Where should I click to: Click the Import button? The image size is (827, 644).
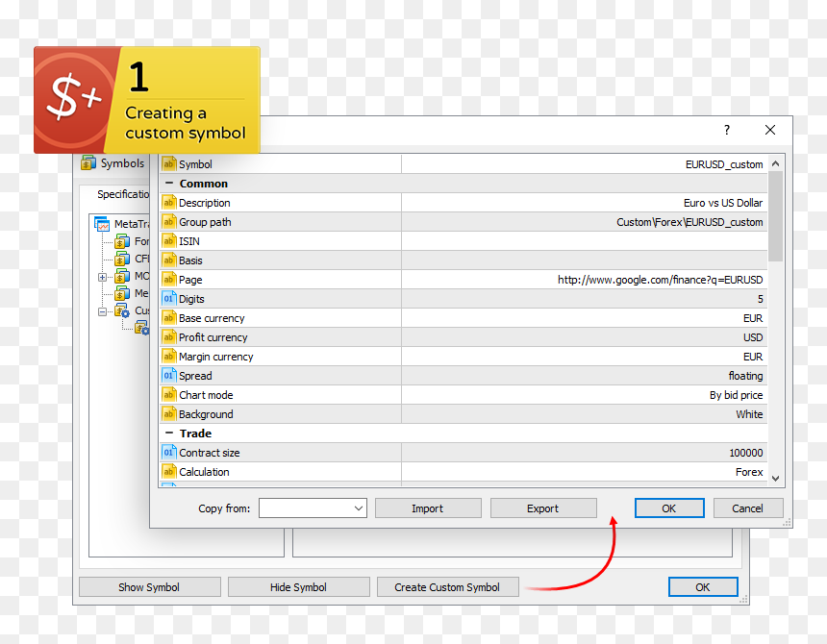428,508
